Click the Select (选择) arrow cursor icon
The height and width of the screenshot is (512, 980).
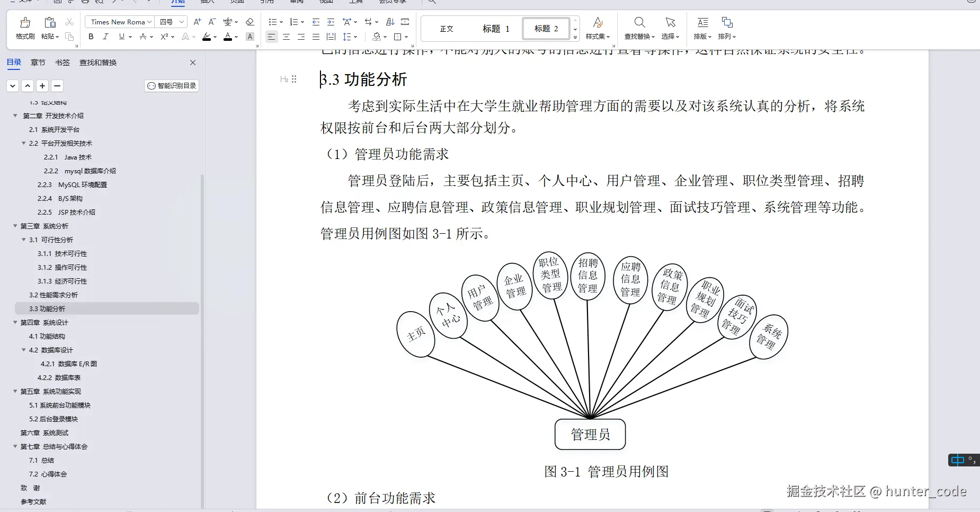coord(670,22)
